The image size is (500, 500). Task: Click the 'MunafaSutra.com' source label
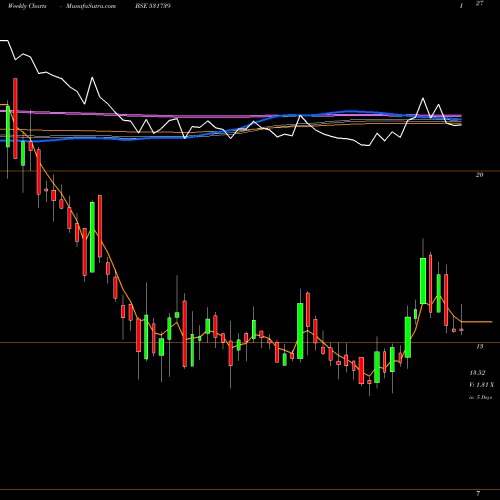91,6
